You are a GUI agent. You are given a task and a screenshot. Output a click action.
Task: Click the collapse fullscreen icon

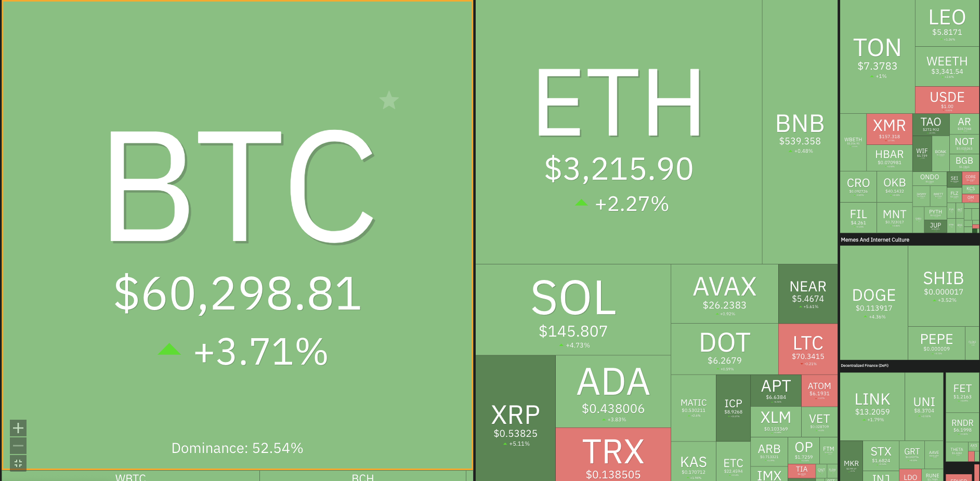coord(18,463)
